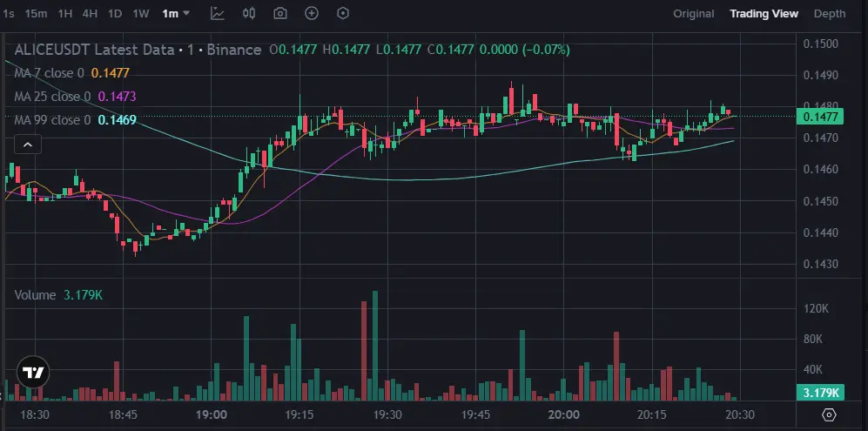The image size is (868, 431).
Task: Switch to the Original chart view
Action: click(x=694, y=14)
